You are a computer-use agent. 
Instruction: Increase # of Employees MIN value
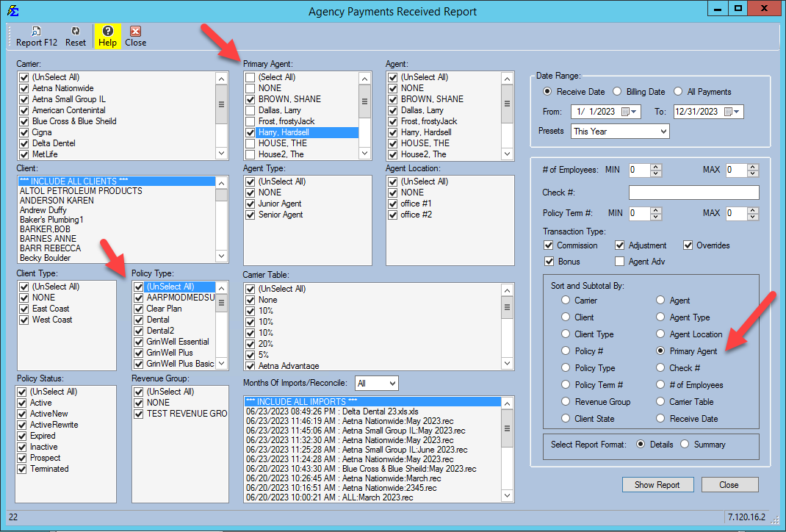(x=656, y=167)
